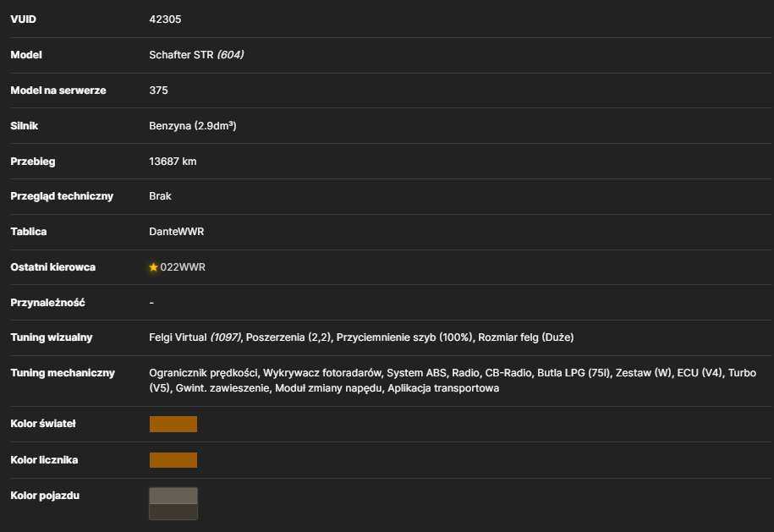Click the Przynależność dash value

pos(151,303)
